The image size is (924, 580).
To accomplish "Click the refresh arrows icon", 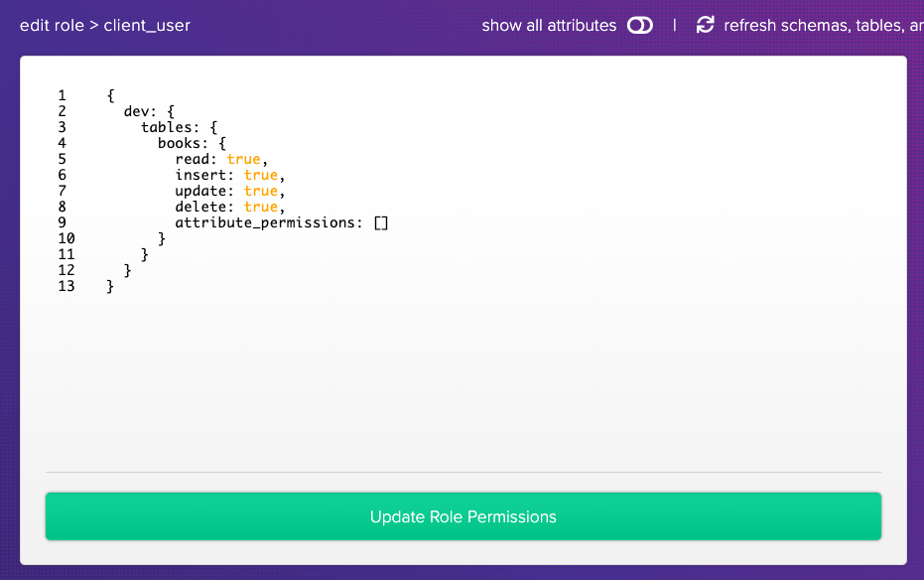I will click(705, 26).
